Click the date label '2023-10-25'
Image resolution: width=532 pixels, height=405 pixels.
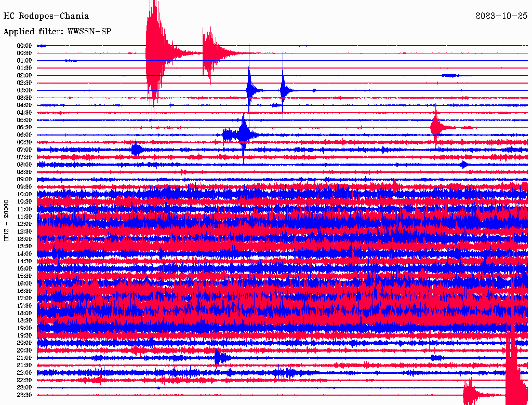pos(501,16)
